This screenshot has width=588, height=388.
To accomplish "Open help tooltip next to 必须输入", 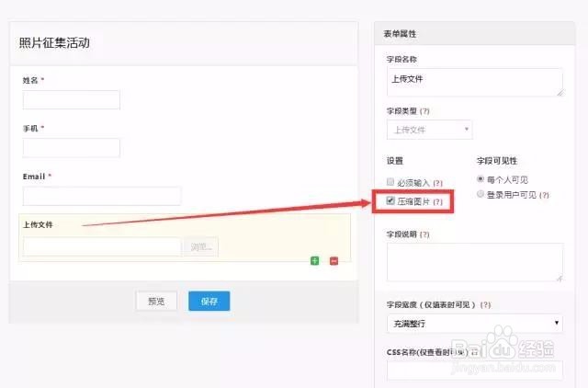I will coord(437,183).
